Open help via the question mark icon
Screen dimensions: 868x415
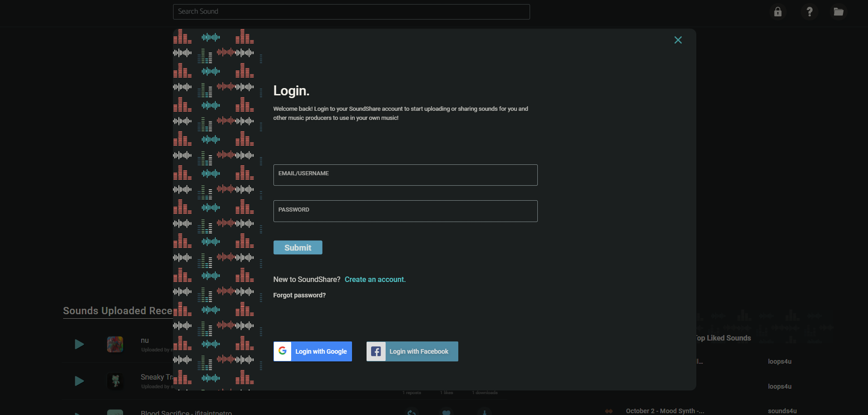(809, 12)
